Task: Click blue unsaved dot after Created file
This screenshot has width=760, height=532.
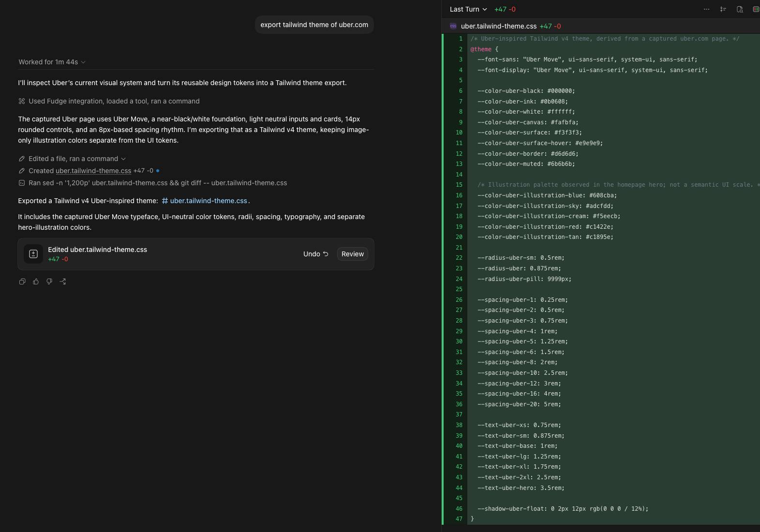Action: 158,171
